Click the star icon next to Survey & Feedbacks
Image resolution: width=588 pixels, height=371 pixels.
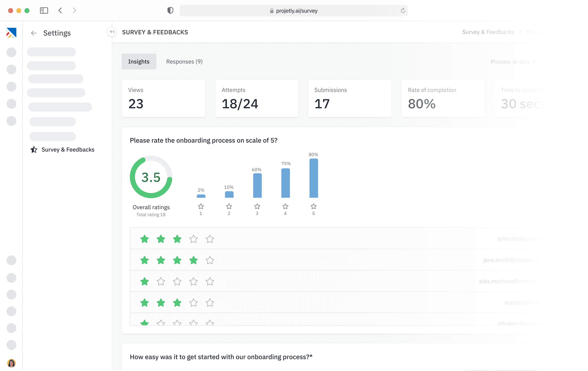(34, 150)
